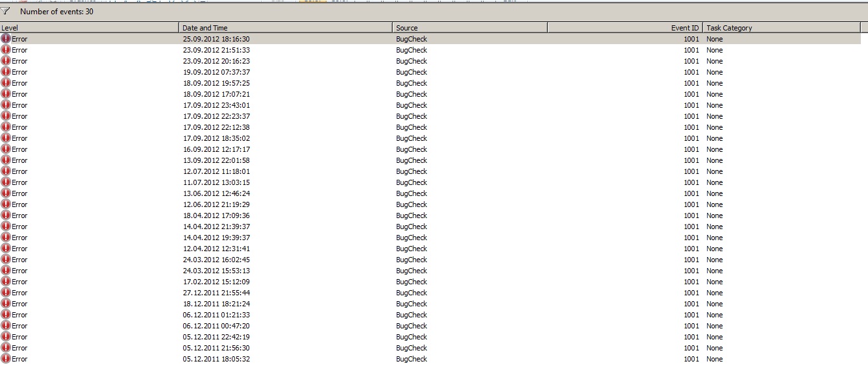The image size is (868, 368).
Task: Click None category in 12.06.2012 21:19:29 row
Action: [715, 204]
